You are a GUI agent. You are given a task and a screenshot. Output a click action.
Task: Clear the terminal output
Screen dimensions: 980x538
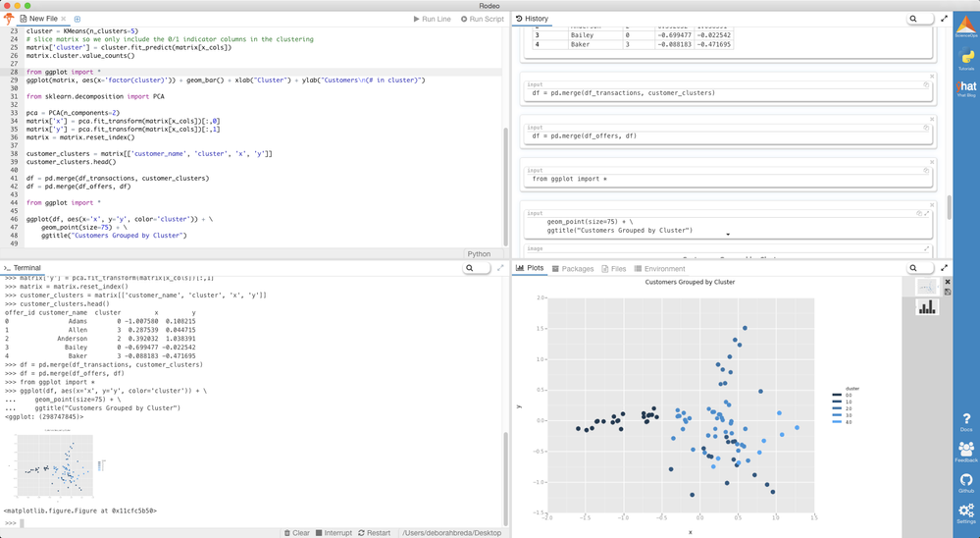297,533
